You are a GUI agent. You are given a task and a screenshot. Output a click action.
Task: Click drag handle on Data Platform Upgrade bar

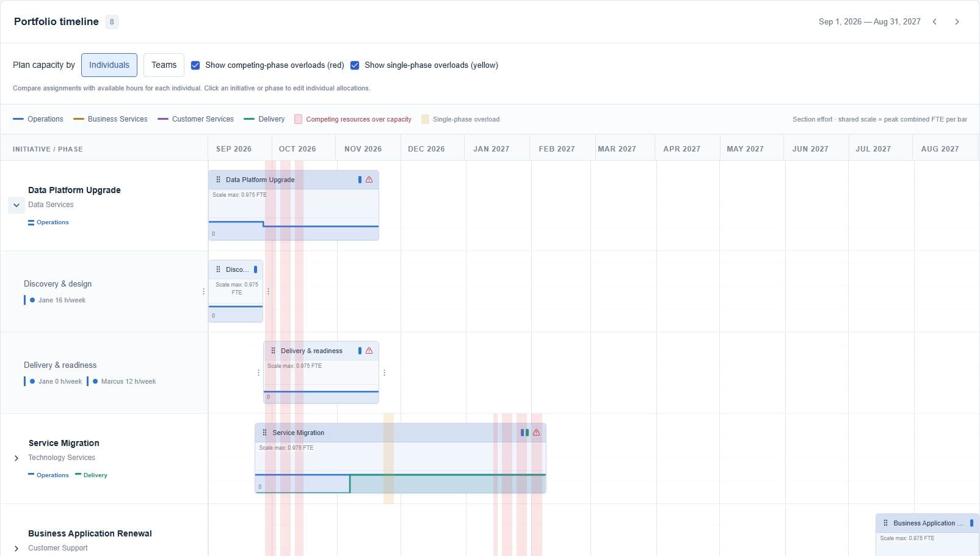click(x=218, y=180)
